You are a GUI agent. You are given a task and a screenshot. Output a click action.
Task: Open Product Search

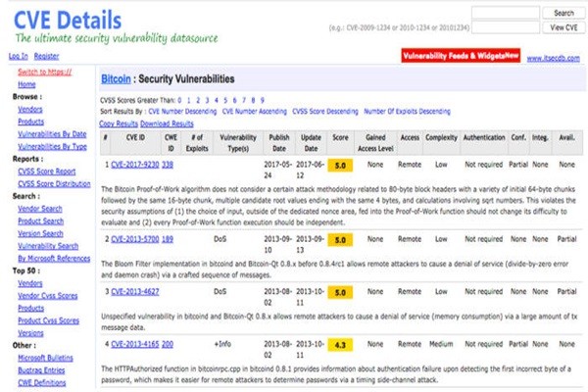click(x=40, y=220)
